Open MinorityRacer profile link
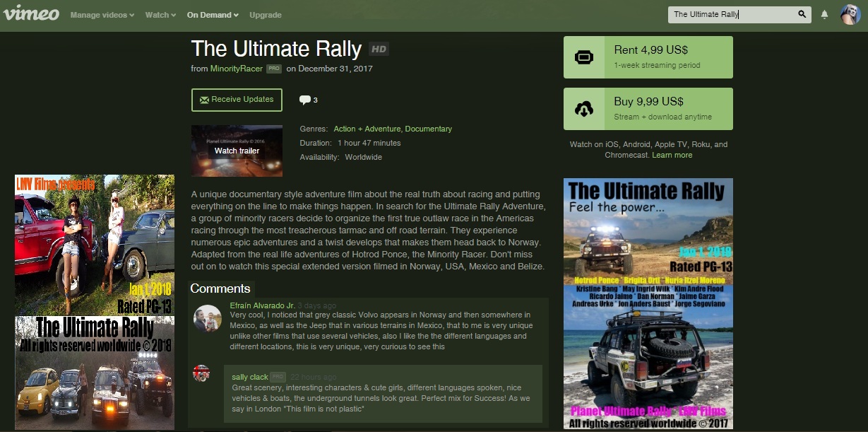The width and height of the screenshot is (868, 432). click(x=237, y=69)
